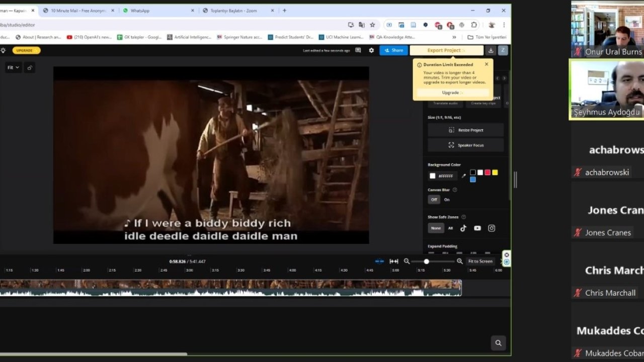This screenshot has height=362, width=644.
Task: Select YouTube safe zone icon
Action: (477, 228)
